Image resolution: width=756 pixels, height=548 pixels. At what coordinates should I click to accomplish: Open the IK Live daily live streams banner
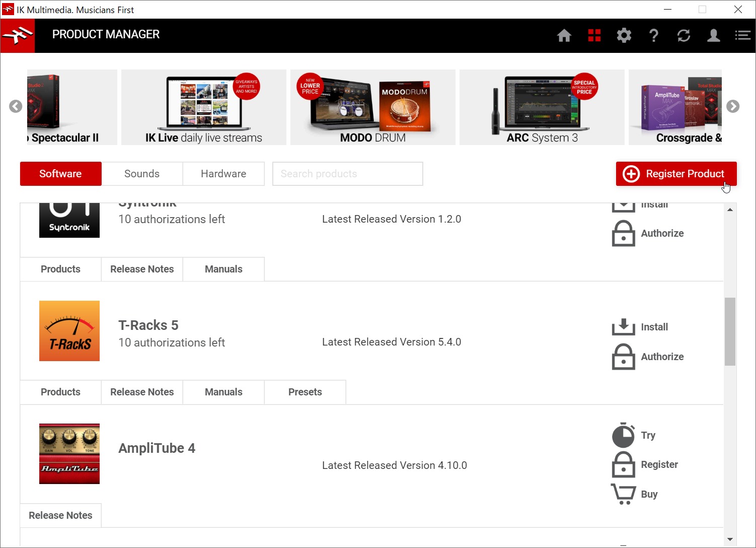[204, 107]
